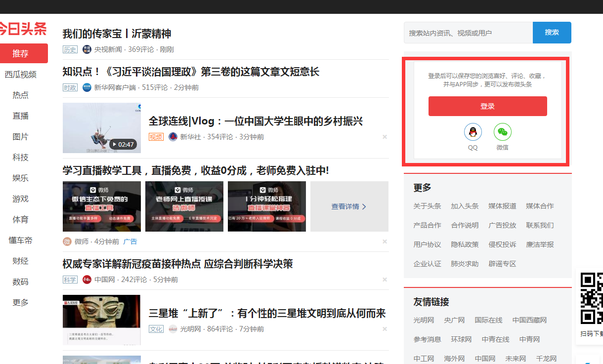Click the 今日头条 logo
Viewport: 603px width, 364px height.
[x=23, y=29]
